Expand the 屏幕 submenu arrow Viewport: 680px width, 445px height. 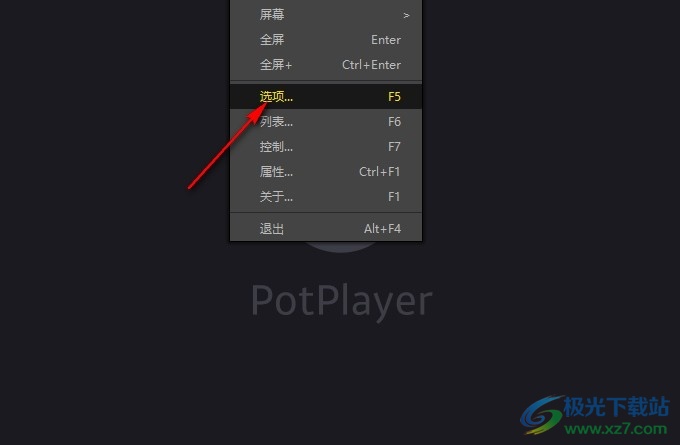pyautogui.click(x=406, y=15)
